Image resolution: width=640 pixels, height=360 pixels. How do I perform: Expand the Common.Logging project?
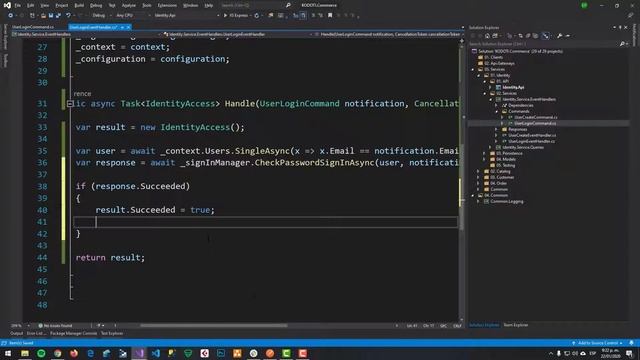pyautogui.click(x=479, y=202)
